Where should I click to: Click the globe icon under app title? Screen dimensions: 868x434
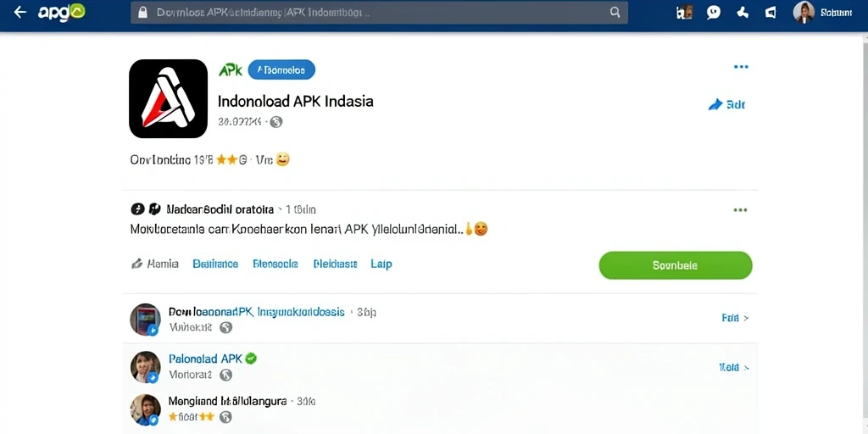pyautogui.click(x=276, y=122)
